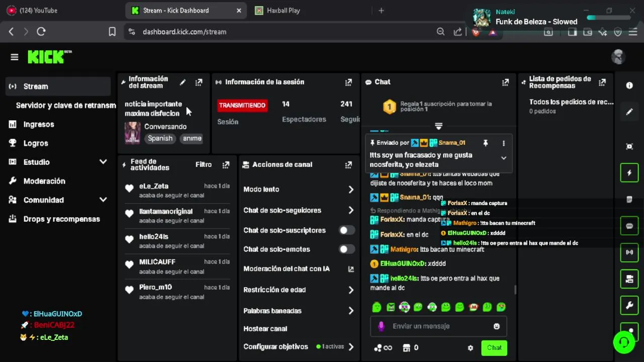Expand the Modo lento arrow
644x362 pixels.
[351, 190]
